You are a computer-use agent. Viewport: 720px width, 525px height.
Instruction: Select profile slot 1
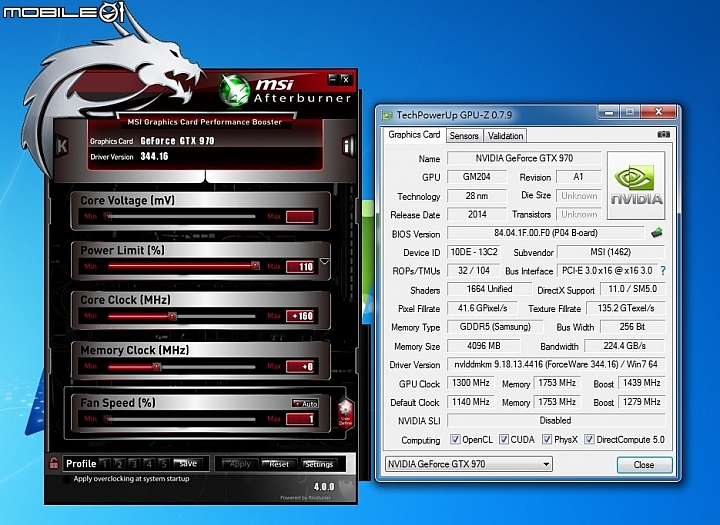point(105,464)
